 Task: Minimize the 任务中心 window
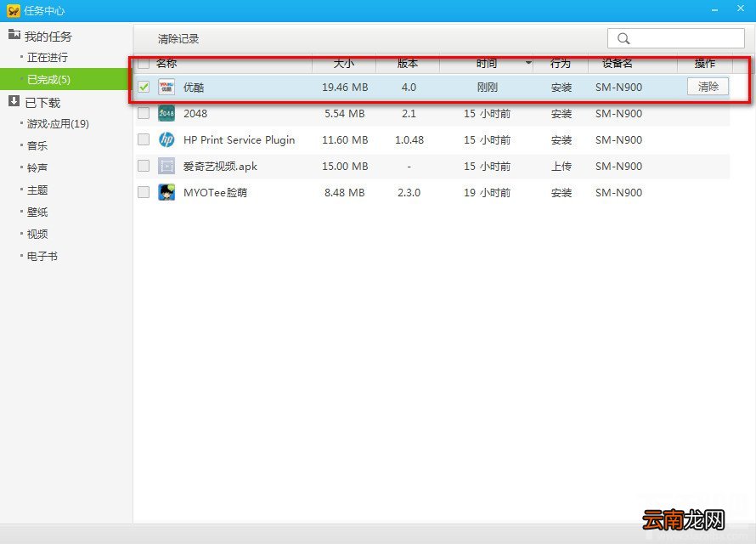714,9
